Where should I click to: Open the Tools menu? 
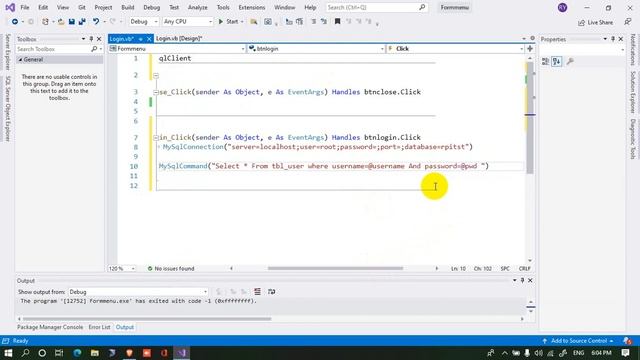pyautogui.click(x=223, y=7)
